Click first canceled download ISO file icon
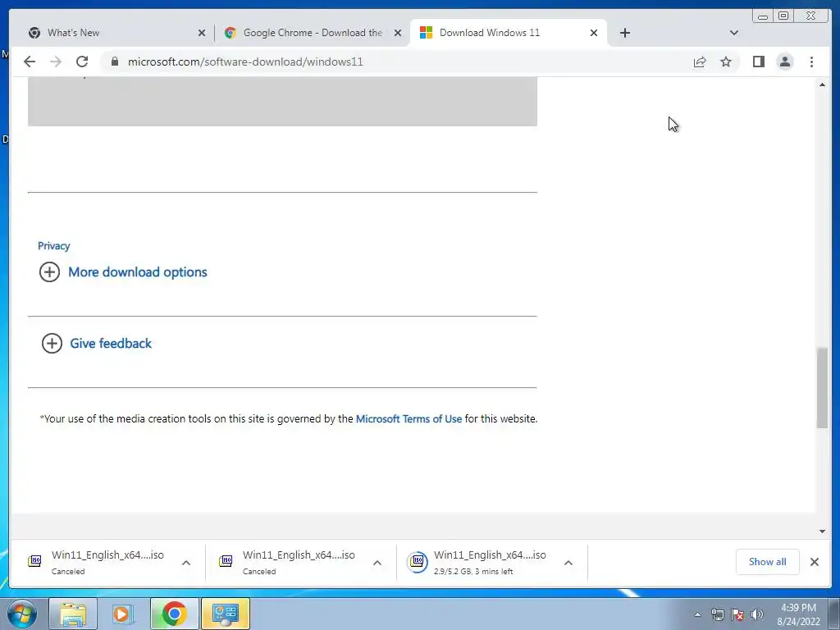The image size is (840, 630). [34, 561]
